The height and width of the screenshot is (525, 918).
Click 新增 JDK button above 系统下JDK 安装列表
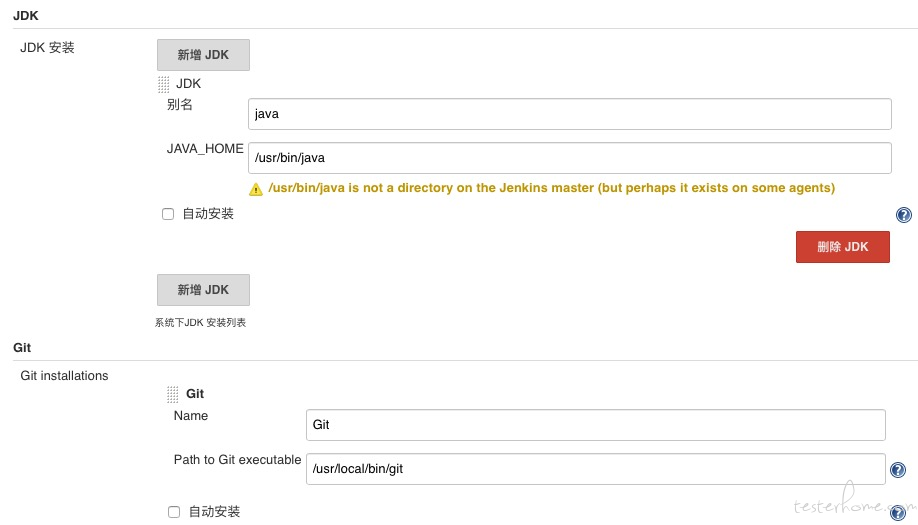pos(203,290)
